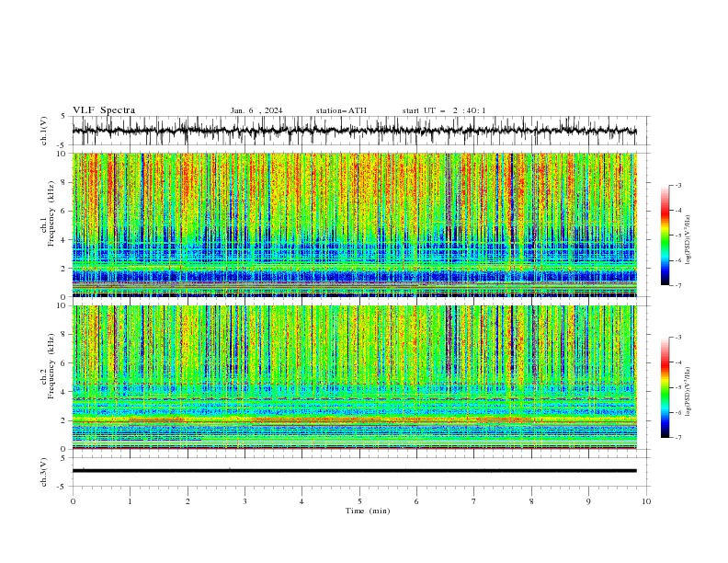Click the time axis tick label '5'
This screenshot has width=728, height=563.
(x=359, y=501)
